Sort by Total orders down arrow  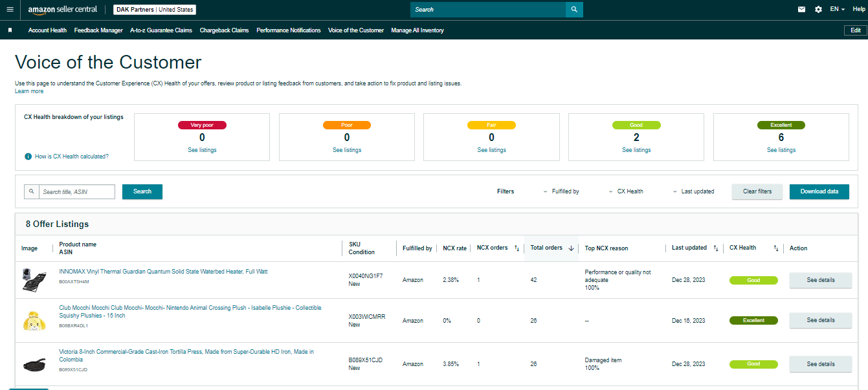click(x=571, y=248)
